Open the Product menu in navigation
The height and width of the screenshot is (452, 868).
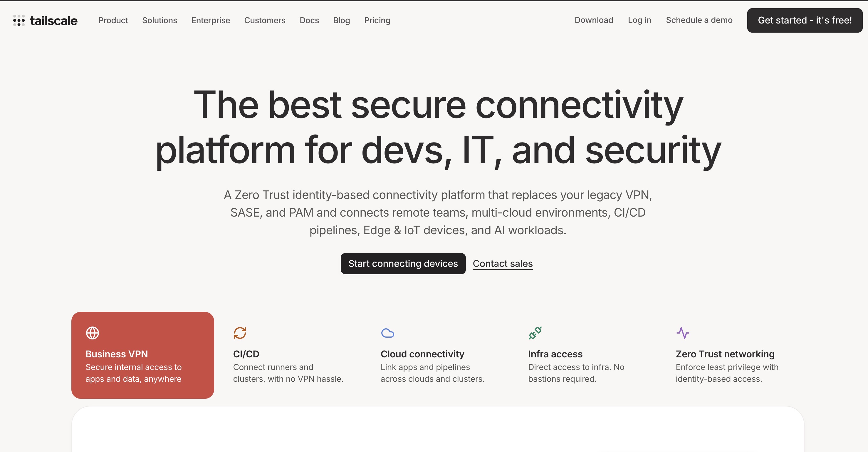(113, 20)
